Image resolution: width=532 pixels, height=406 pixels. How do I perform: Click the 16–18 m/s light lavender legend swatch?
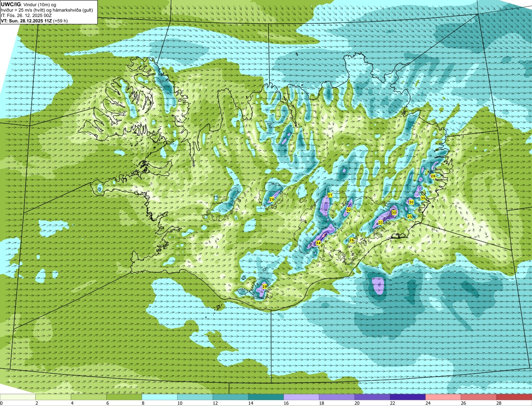[301, 397]
